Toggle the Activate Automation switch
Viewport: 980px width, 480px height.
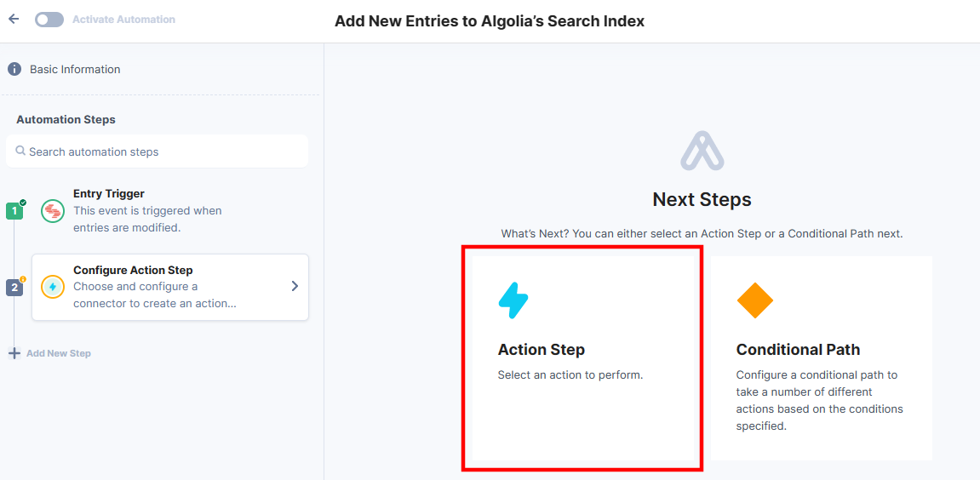pos(49,20)
